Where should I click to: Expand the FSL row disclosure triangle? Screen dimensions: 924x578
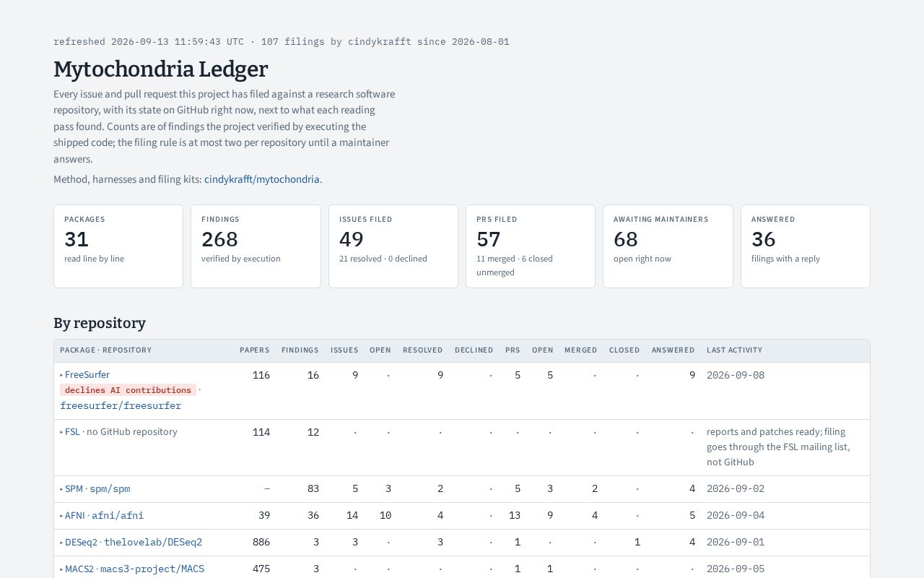[x=62, y=432]
